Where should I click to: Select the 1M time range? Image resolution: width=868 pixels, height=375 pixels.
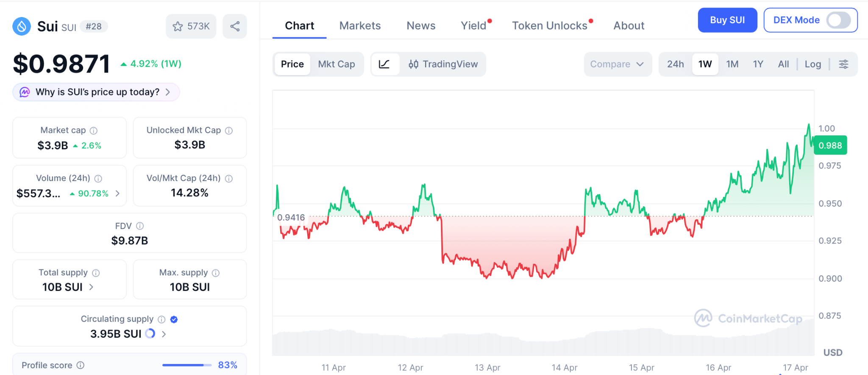(x=732, y=64)
